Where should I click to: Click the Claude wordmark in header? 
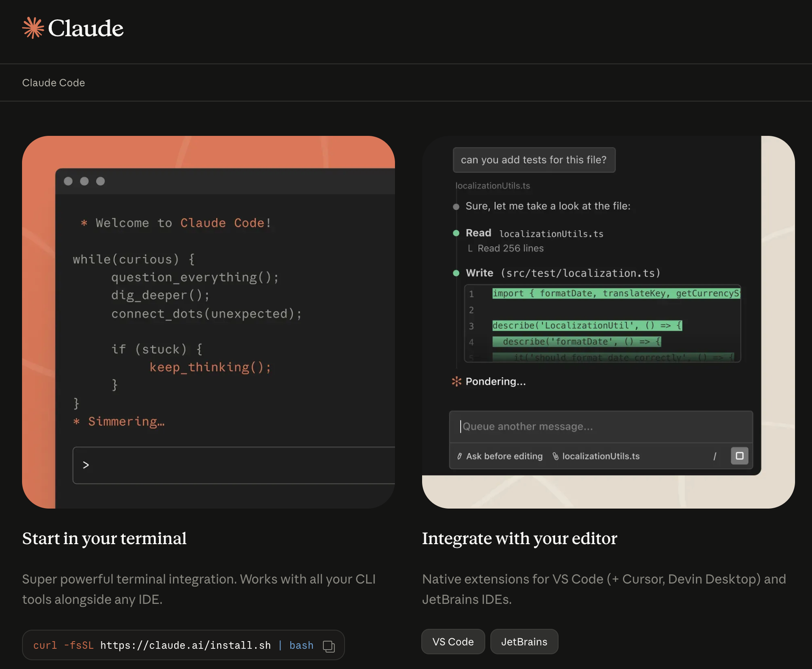click(86, 28)
